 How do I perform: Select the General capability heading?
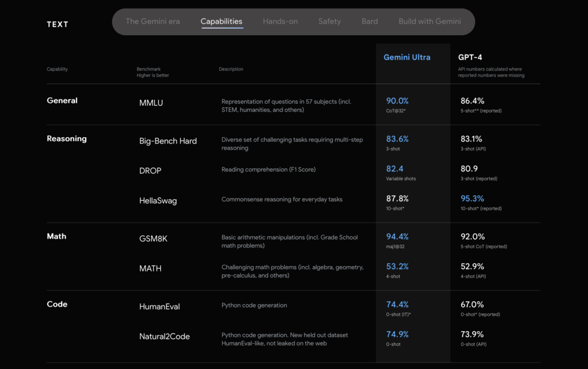(x=62, y=100)
